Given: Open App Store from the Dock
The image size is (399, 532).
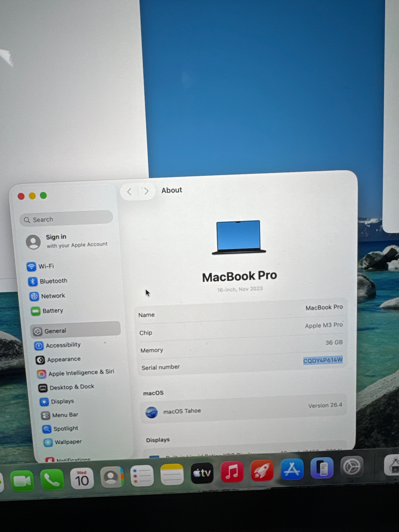Looking at the screenshot, I should (292, 469).
